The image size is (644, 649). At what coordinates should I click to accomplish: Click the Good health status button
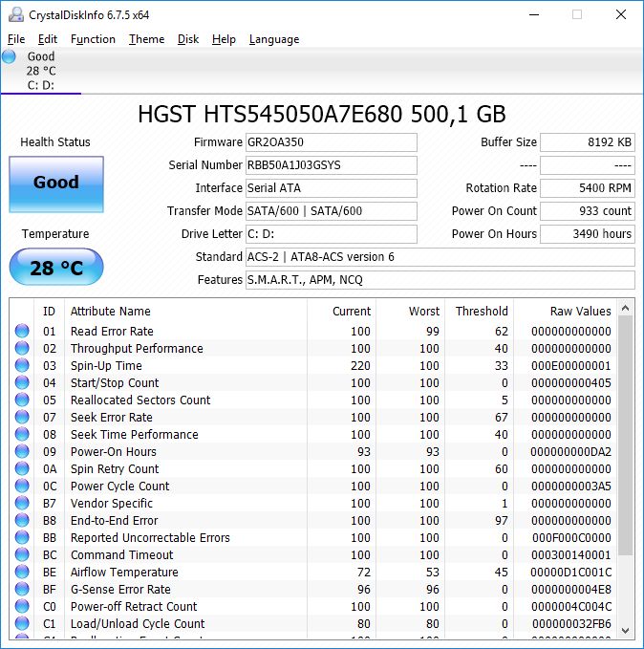56,184
